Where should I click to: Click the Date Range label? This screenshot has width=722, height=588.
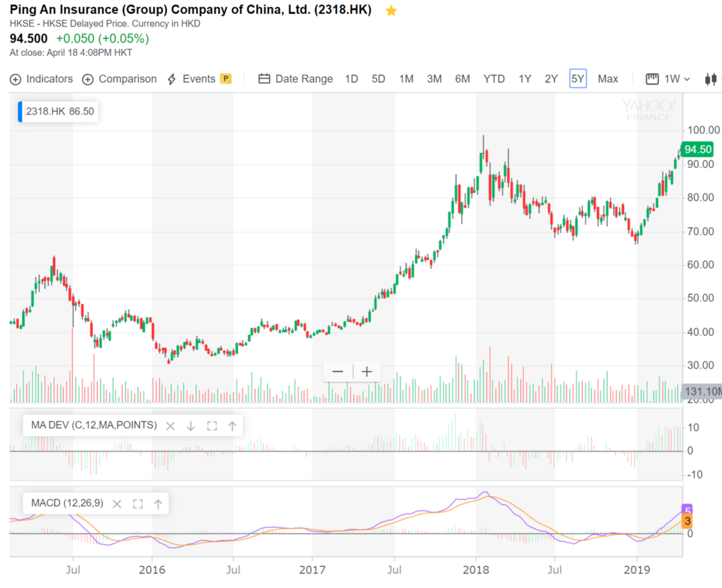304,79
